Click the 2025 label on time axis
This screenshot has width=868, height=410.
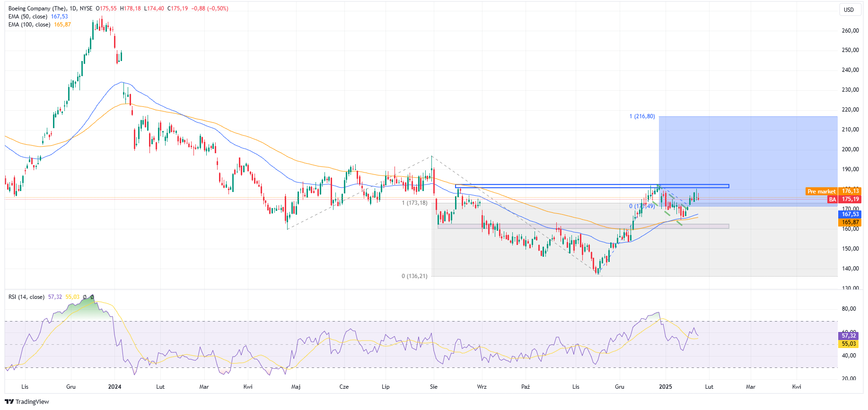click(666, 387)
